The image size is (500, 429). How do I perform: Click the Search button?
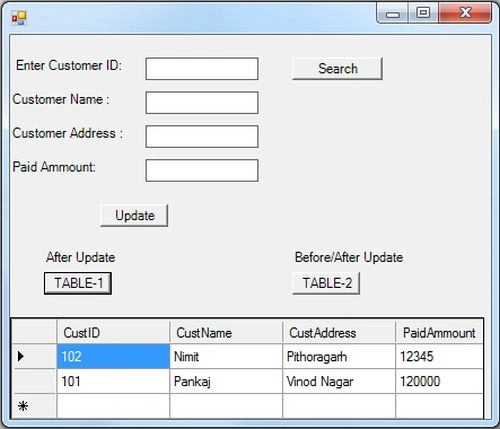(x=337, y=69)
